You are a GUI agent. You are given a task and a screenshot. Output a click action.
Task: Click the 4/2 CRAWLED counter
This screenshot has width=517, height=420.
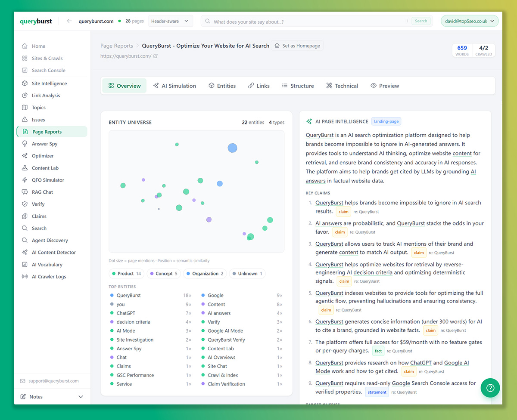pyautogui.click(x=483, y=50)
